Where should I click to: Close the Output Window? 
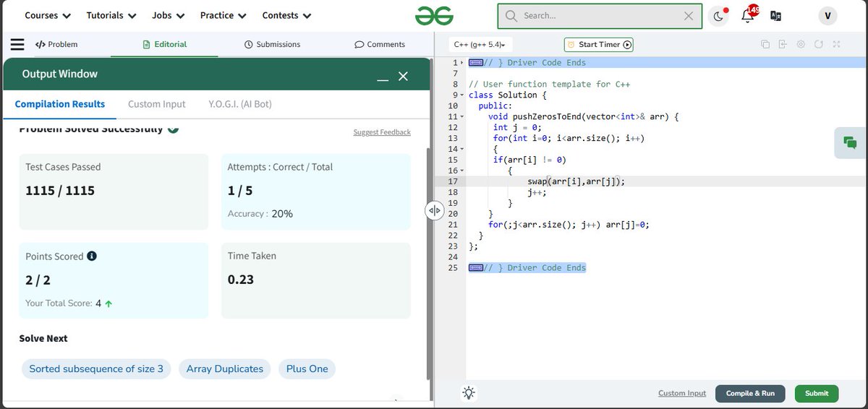[404, 76]
